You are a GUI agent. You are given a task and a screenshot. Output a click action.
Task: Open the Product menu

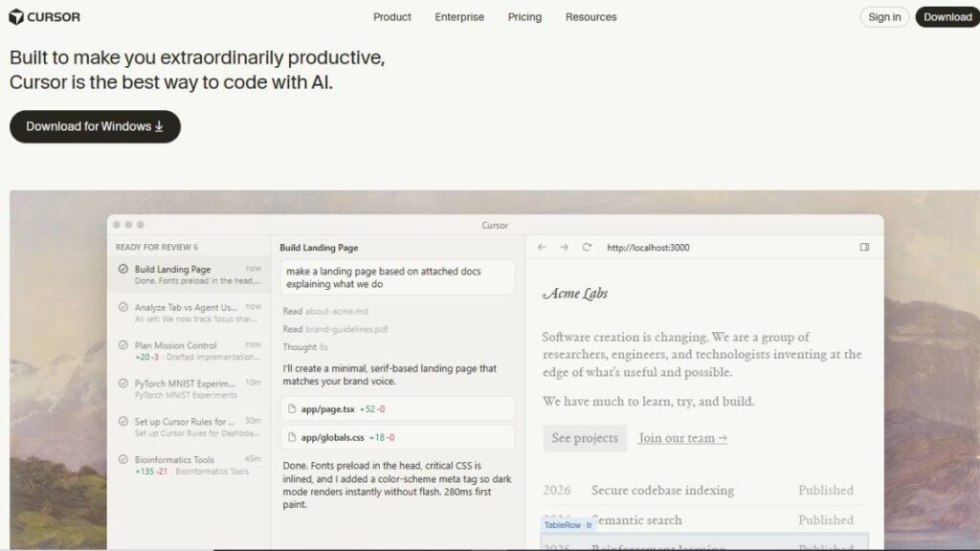click(391, 16)
